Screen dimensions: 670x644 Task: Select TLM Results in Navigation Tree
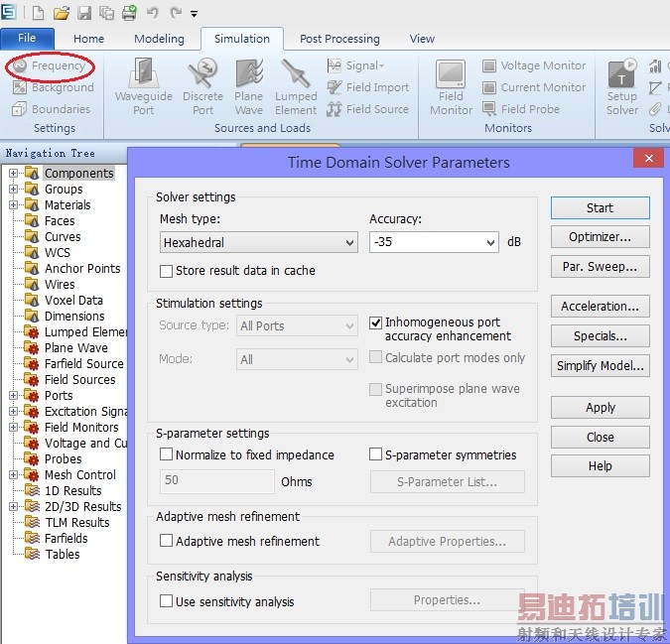pyautogui.click(x=77, y=522)
